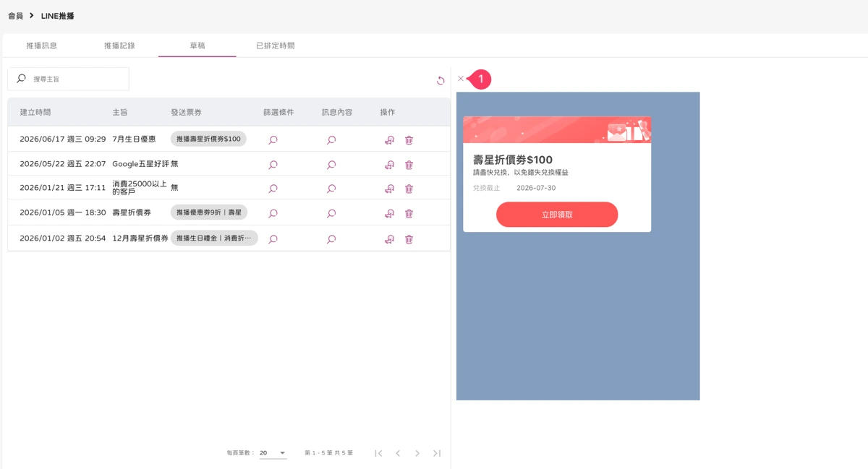
Task: Go to the next page
Action: pyautogui.click(x=417, y=453)
